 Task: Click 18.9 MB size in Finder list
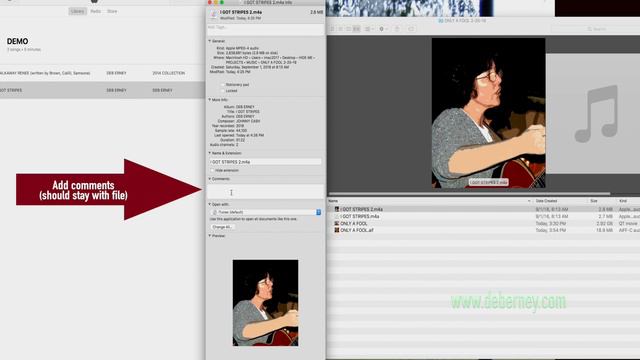605,230
